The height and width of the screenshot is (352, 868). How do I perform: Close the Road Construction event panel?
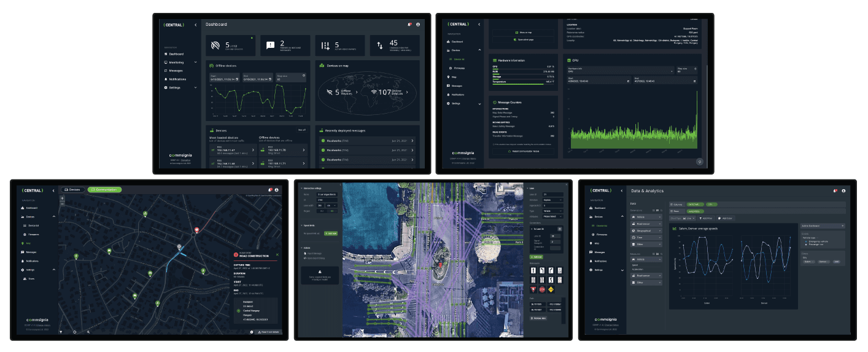(277, 254)
